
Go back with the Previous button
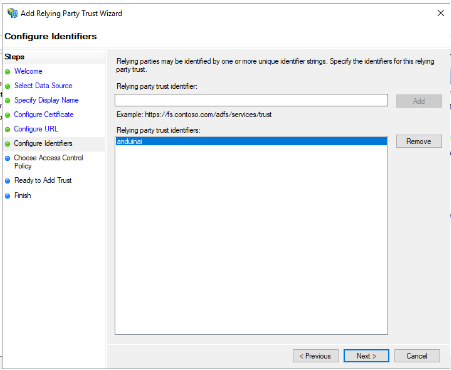316,356
